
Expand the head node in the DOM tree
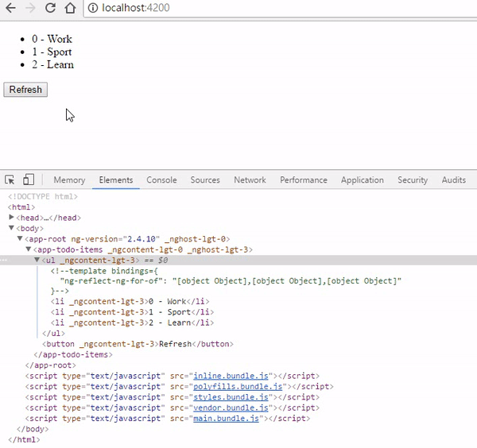(12, 217)
